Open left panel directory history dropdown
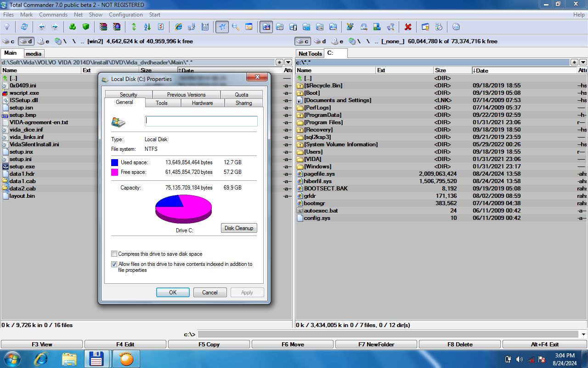 pos(288,62)
